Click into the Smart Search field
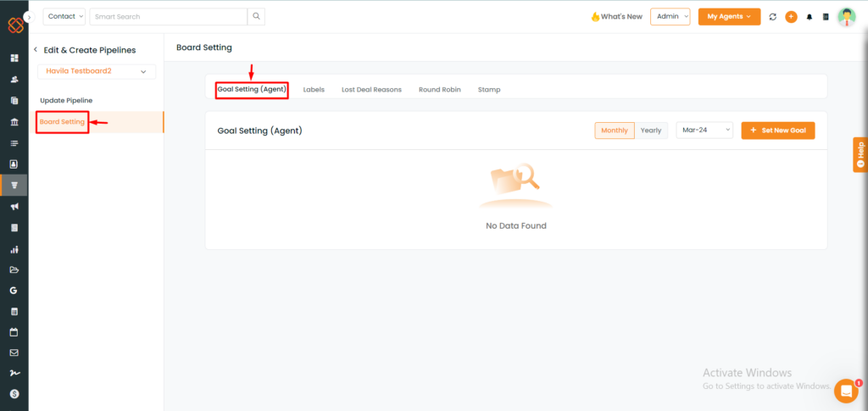Screen dimensions: 868x411 click(x=169, y=17)
